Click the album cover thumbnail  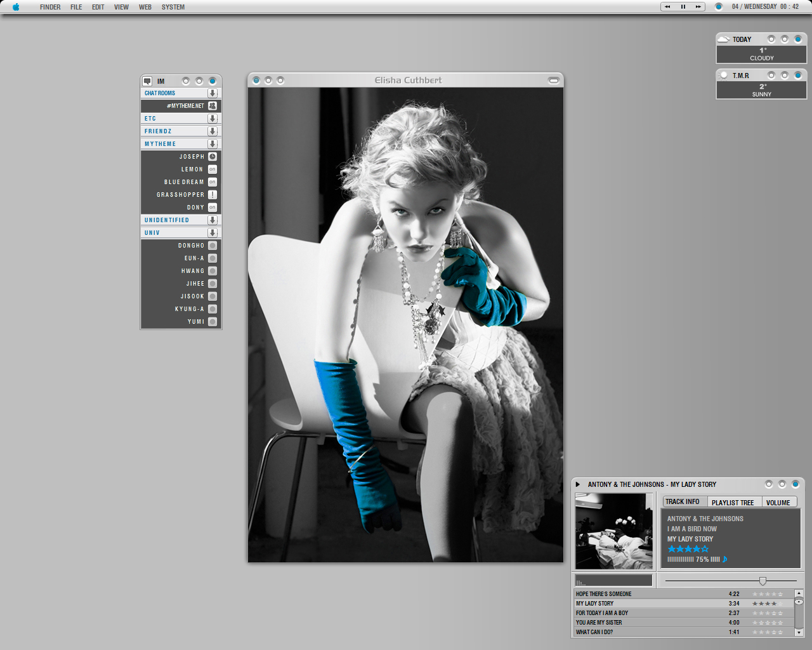[614, 531]
